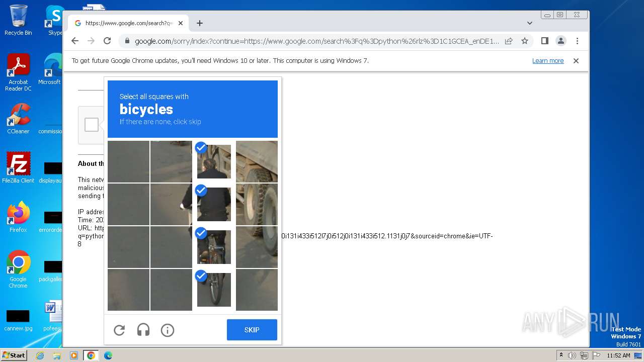Select the second-row tile showing handlebar and arm
Image resolution: width=644 pixels, height=362 pixels.
point(171,204)
